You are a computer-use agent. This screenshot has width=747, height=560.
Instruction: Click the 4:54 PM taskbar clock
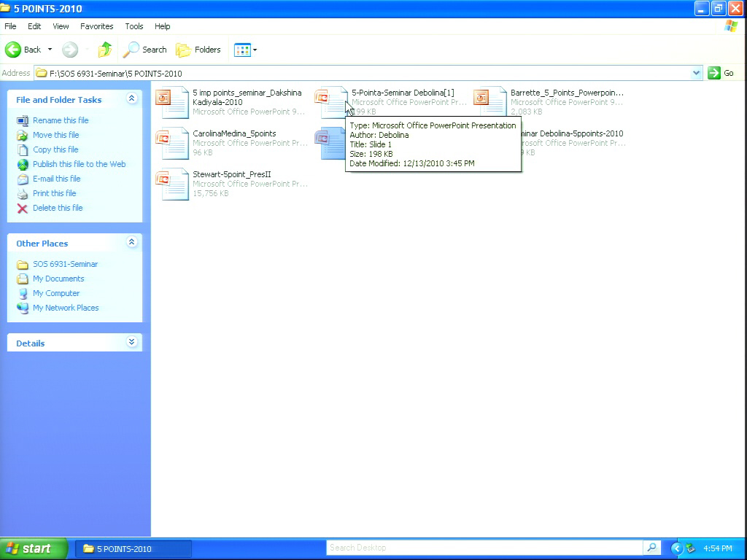pos(718,548)
